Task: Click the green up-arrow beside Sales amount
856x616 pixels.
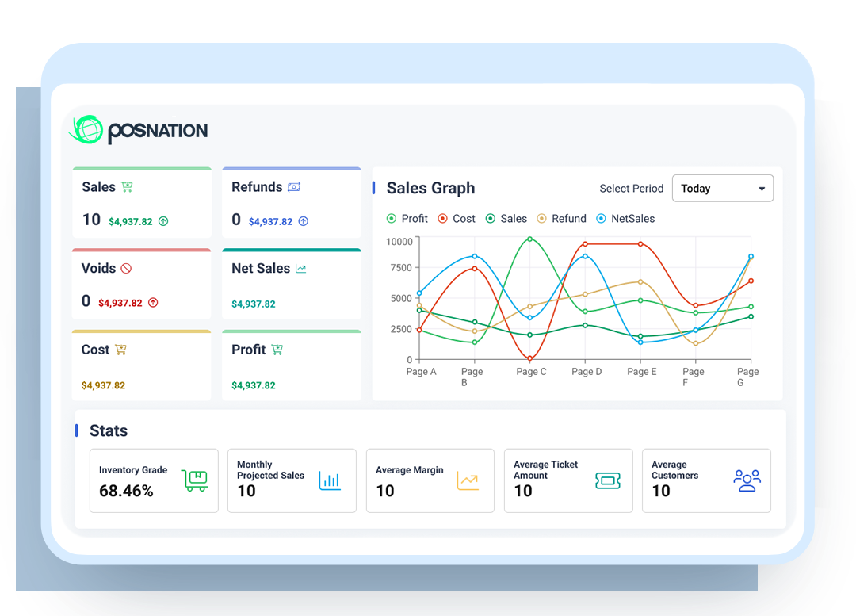Action: tap(163, 221)
